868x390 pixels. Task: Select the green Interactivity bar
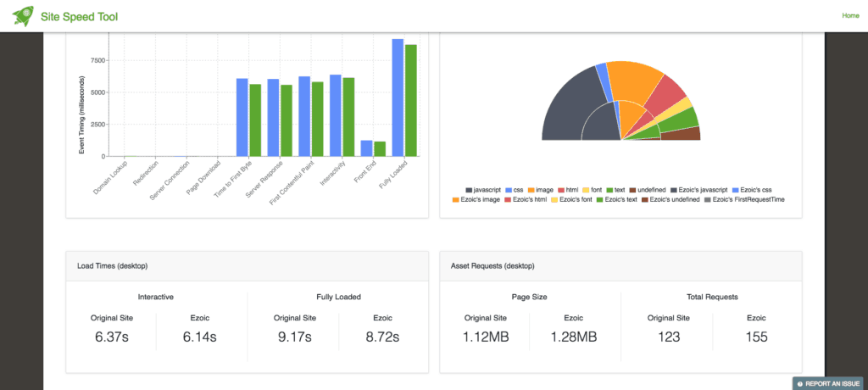(x=348, y=117)
